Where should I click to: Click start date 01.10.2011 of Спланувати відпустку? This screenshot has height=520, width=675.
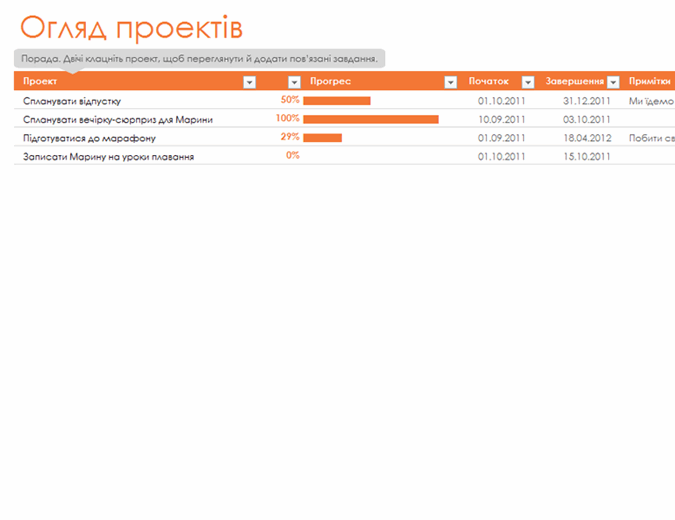(x=502, y=101)
